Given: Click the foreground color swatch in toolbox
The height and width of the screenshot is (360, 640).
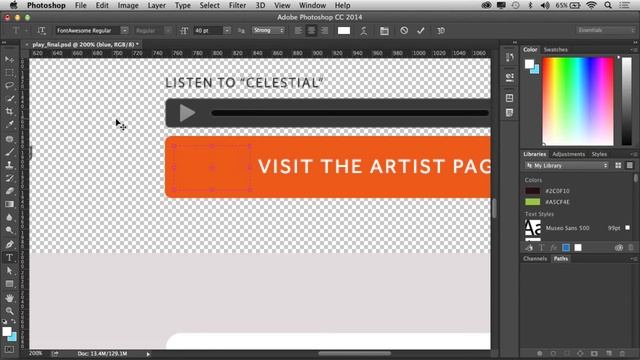Looking at the screenshot, I should point(7,331).
